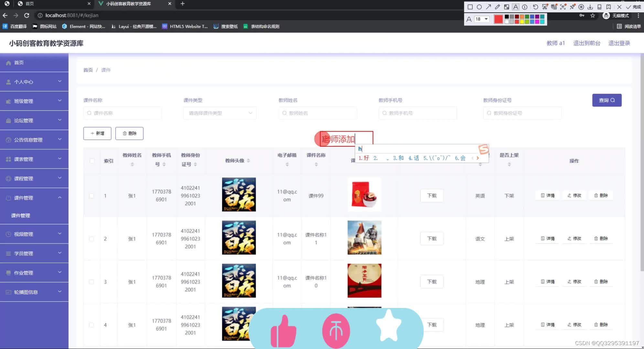Pin the screenshot to screen
Screen dimensions: 644x349
point(572,7)
